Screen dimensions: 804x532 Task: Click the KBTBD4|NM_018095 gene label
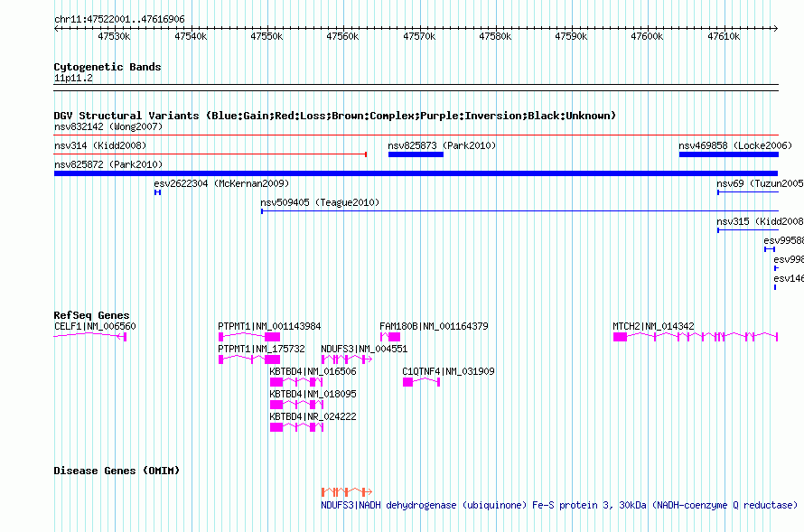click(313, 394)
